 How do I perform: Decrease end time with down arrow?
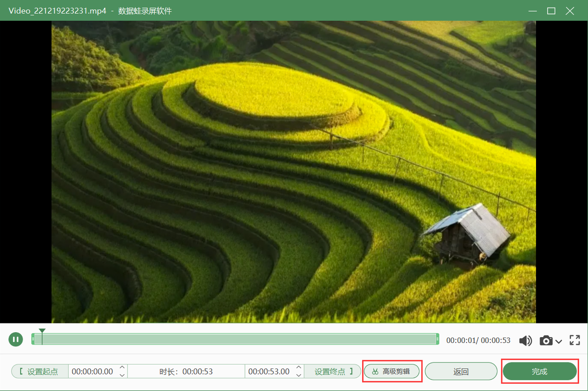tap(298, 375)
